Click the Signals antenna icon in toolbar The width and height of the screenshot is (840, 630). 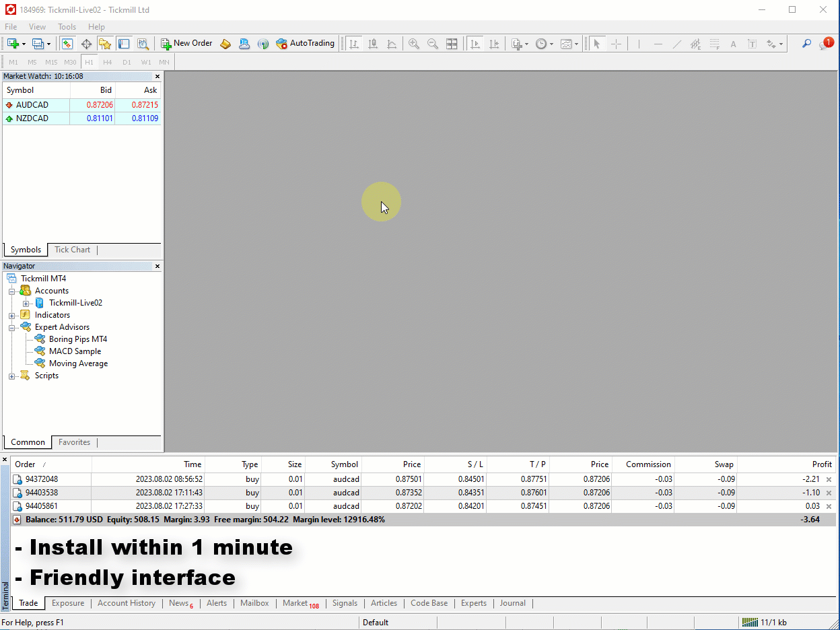263,44
